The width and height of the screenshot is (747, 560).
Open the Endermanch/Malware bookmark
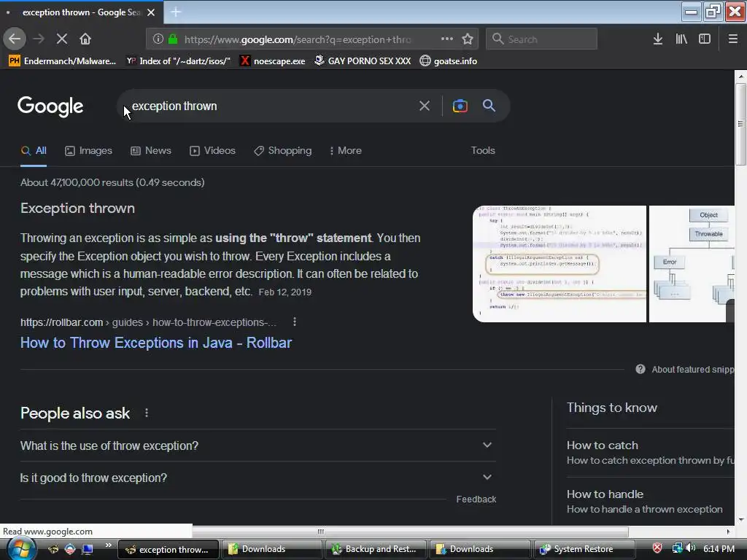pyautogui.click(x=63, y=61)
